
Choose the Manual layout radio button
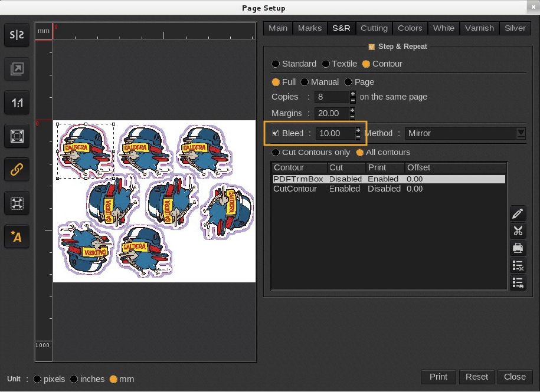click(x=305, y=82)
